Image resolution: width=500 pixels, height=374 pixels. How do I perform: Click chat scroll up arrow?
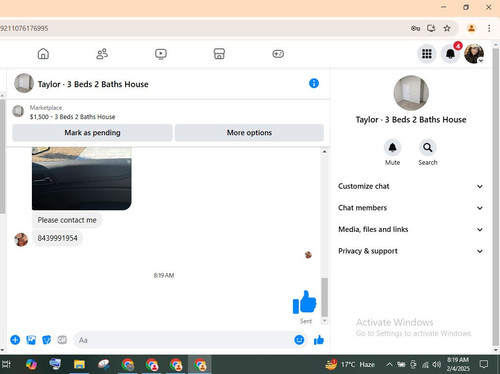(324, 152)
